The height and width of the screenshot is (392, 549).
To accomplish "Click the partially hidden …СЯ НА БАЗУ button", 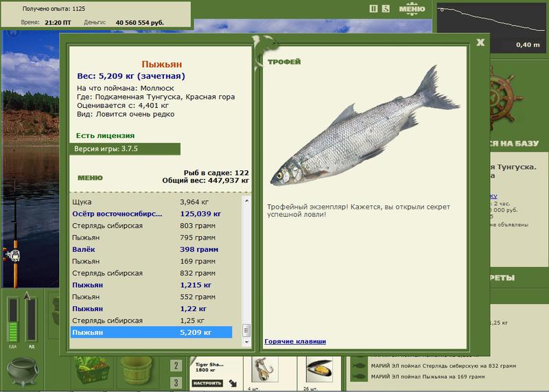I will 514,143.
